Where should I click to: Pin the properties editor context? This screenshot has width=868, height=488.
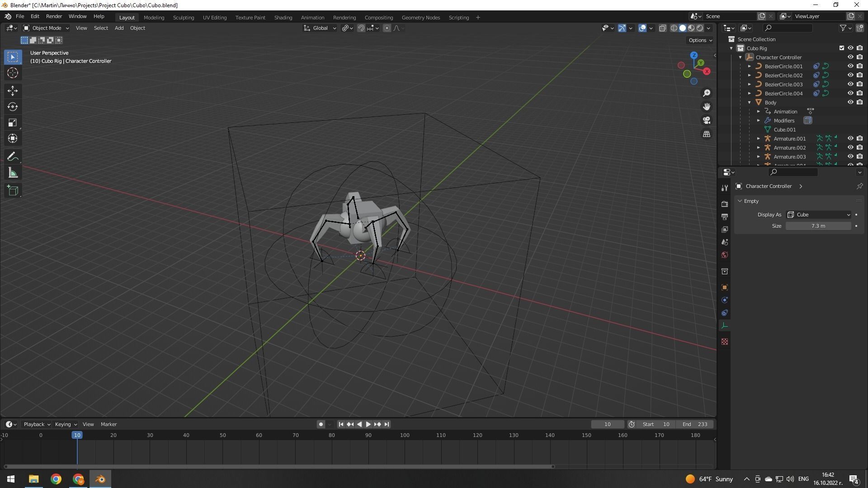coord(859,186)
